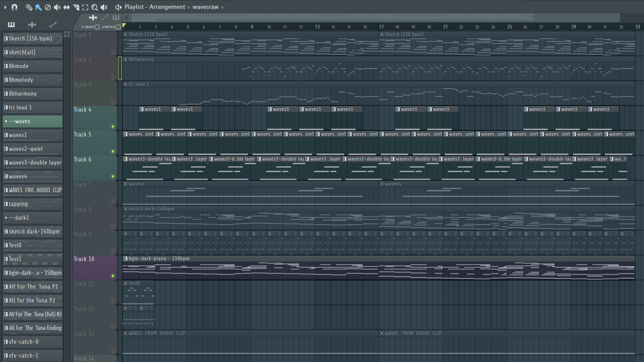The height and width of the screenshot is (362, 644).
Task: Show automation clips in the picker panel
Action: point(53,24)
